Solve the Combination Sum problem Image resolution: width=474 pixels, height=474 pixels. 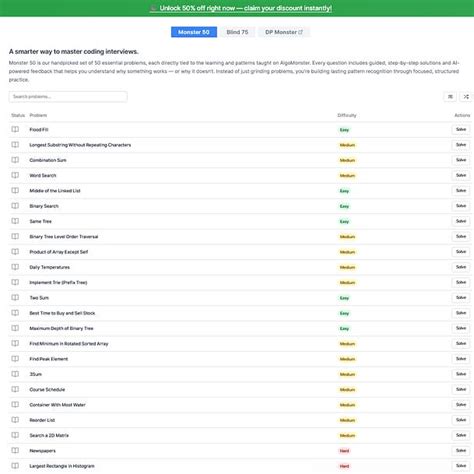[461, 160]
